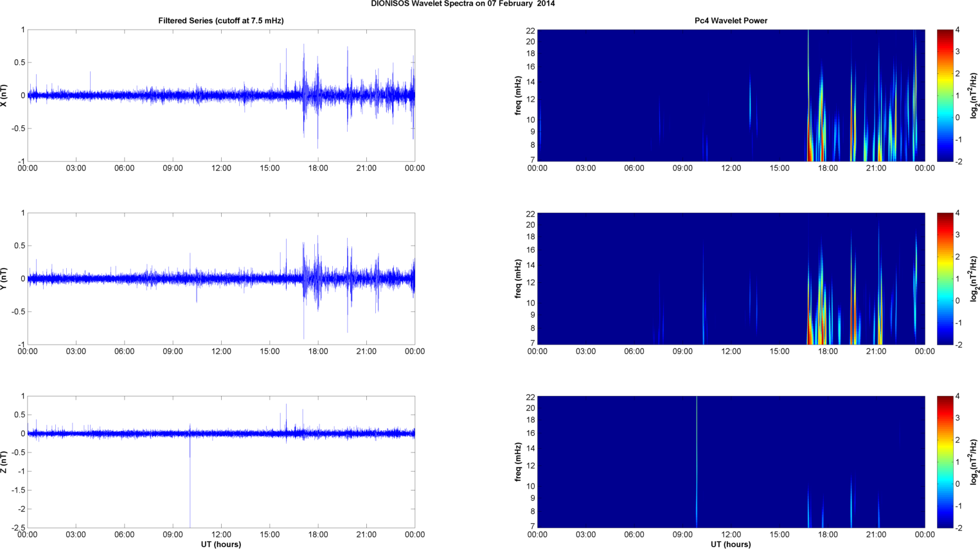The width and height of the screenshot is (980, 549).
Task: Click the -1.5 tick on the Z series axis
Action: [18, 490]
